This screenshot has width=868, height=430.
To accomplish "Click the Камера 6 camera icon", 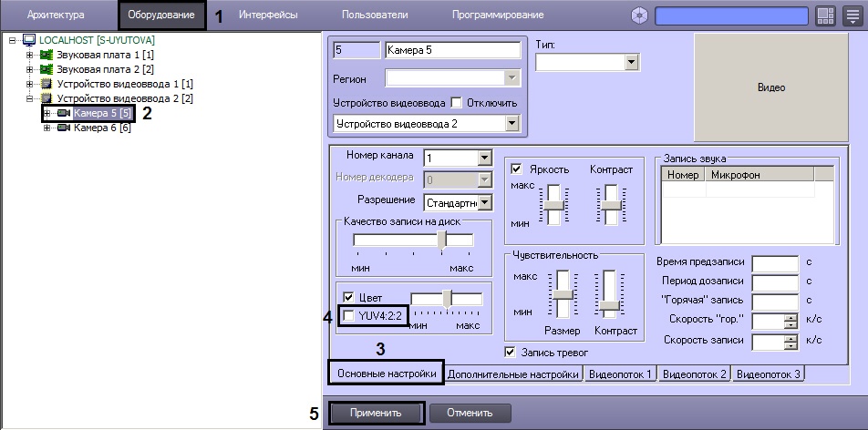I will pos(63,128).
